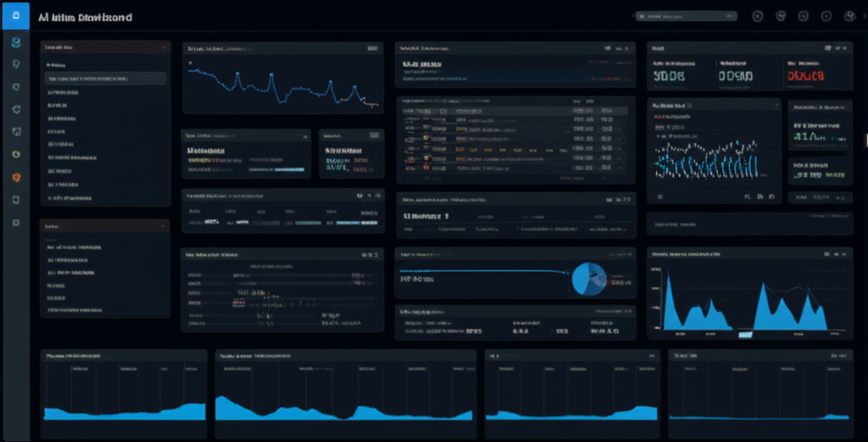Click the rightmost circular icon in the top header
Image resolution: width=868 pixels, height=442 pixels.
(x=849, y=16)
